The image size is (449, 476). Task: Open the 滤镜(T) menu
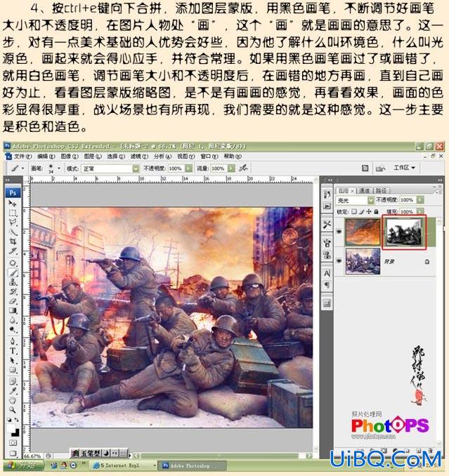coord(139,157)
